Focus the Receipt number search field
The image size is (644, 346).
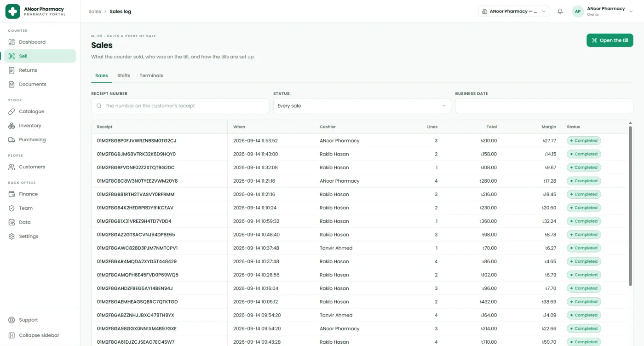click(180, 106)
